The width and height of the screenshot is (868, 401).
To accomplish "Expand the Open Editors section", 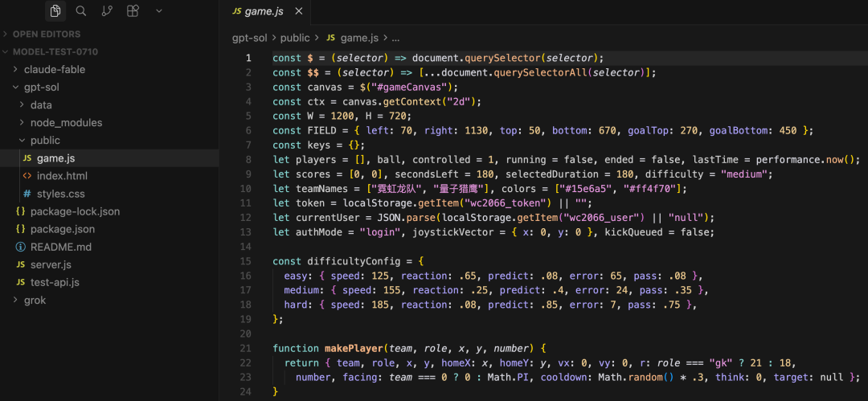I will point(109,34).
